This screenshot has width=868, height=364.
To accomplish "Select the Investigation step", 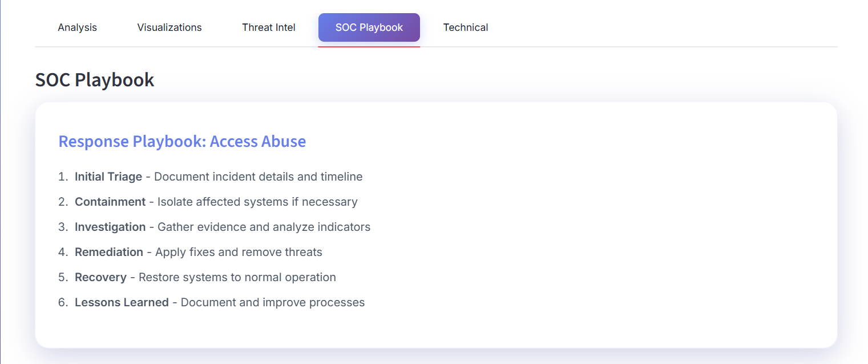I will click(110, 227).
